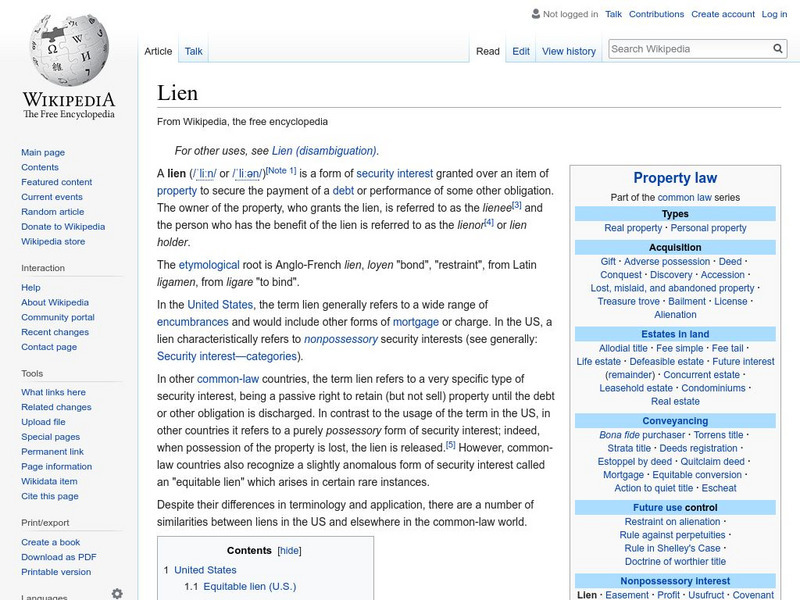Open Treasure trove link
Viewport: 800px width, 600px height.
point(628,302)
